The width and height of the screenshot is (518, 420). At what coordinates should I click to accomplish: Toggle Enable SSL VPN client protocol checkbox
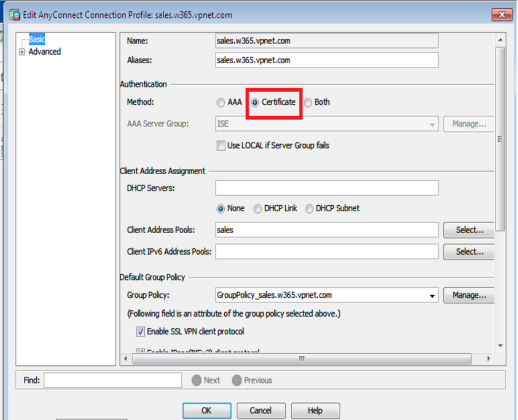(141, 332)
